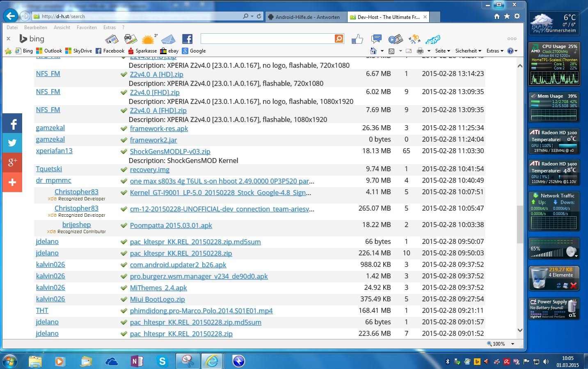Open the zoom level 100% dropdown arrow
The height and width of the screenshot is (369, 588).
pyautogui.click(x=512, y=344)
